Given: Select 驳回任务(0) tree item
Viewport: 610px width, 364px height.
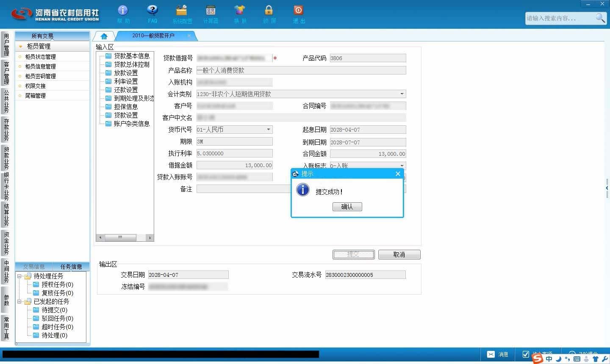Looking at the screenshot, I should 53,319.
